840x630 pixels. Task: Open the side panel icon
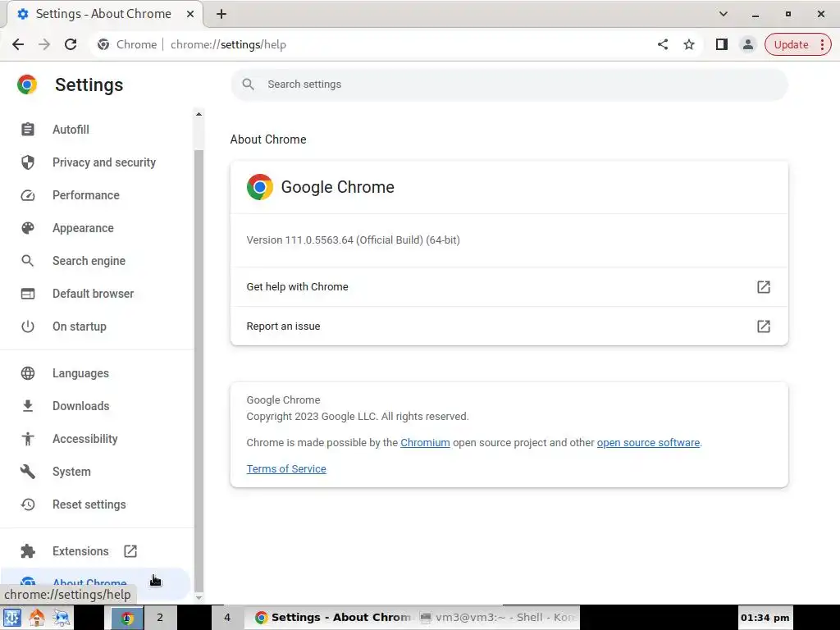722,44
